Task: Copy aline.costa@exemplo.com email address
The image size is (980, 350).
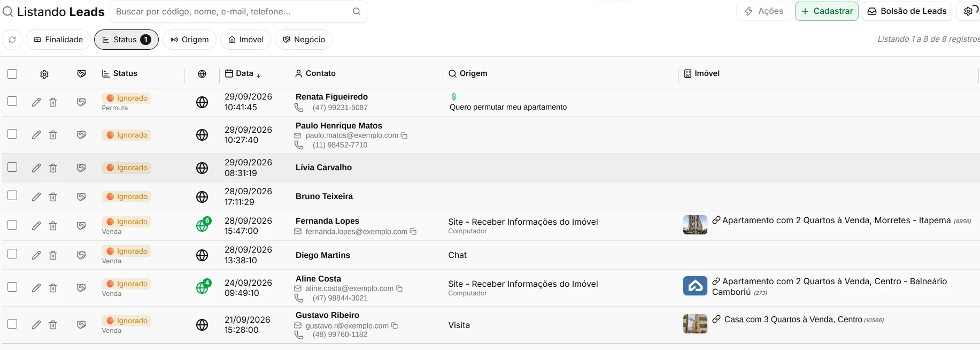Action: click(399, 288)
